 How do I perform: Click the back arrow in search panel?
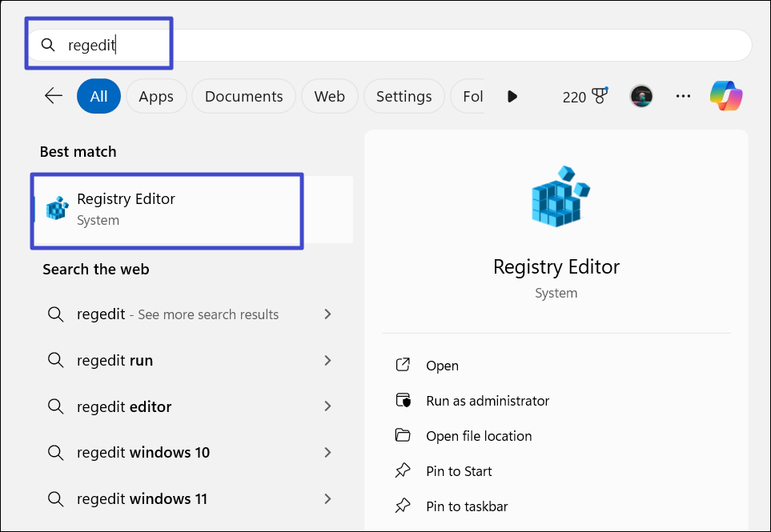click(54, 96)
